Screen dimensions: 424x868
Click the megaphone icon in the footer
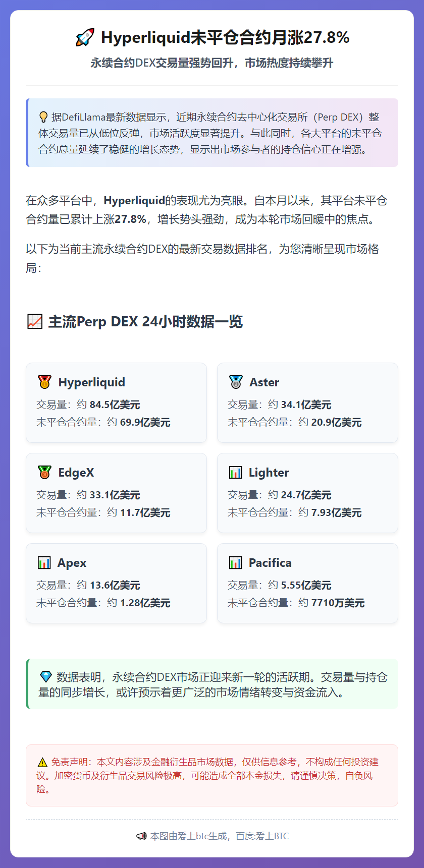pyautogui.click(x=141, y=836)
